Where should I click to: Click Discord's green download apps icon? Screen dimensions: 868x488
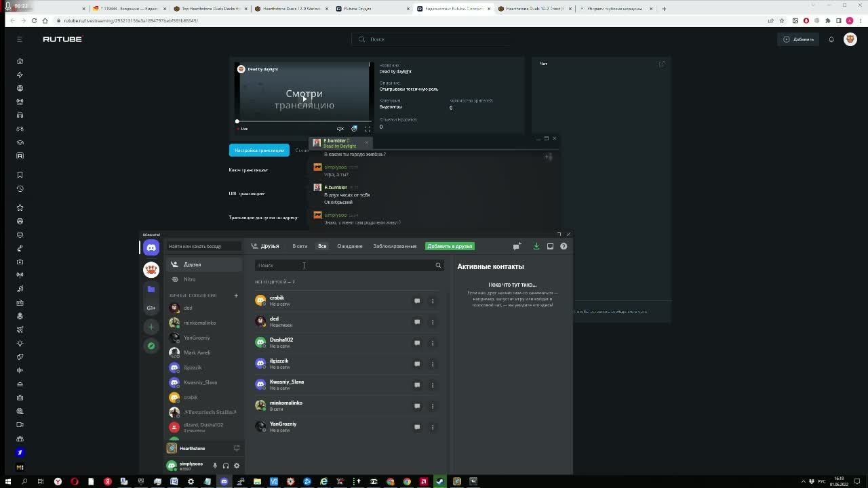pos(536,246)
